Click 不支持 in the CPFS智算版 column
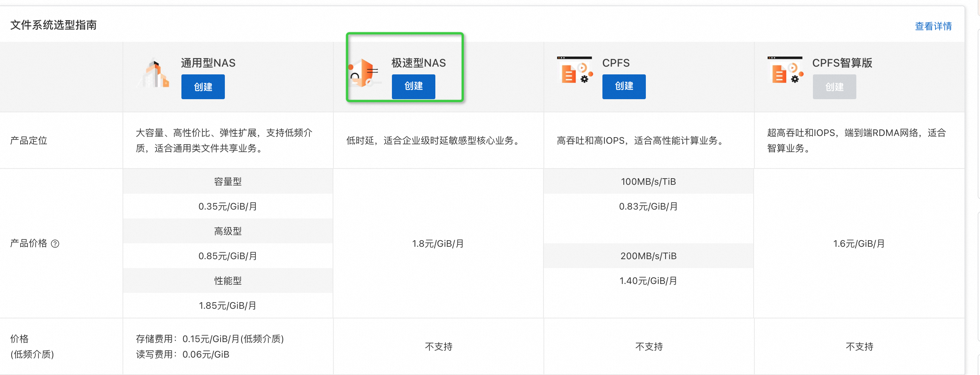 (x=859, y=347)
